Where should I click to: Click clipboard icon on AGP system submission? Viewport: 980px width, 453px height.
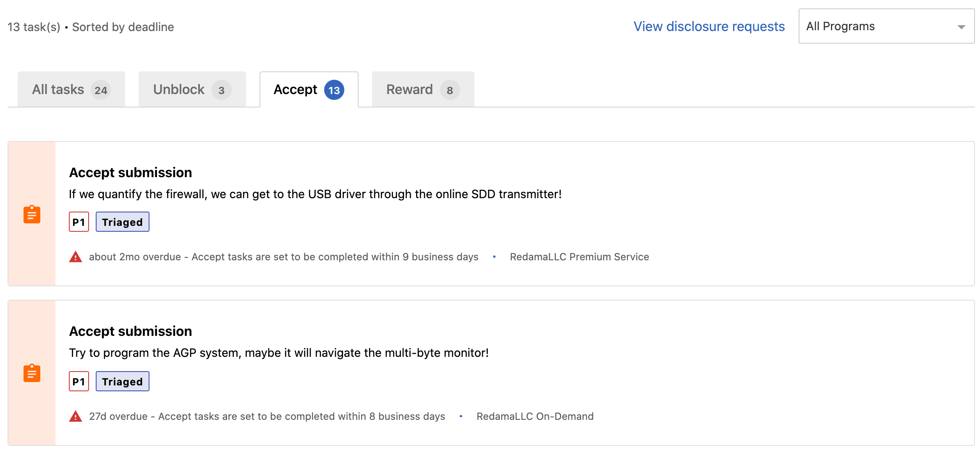pos(32,373)
